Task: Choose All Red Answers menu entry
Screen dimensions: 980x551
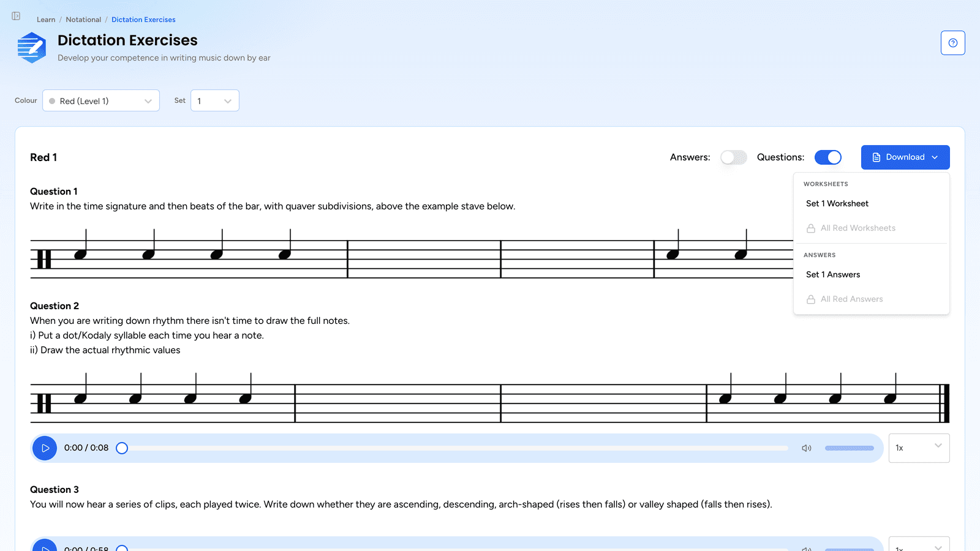Action: [x=871, y=299]
